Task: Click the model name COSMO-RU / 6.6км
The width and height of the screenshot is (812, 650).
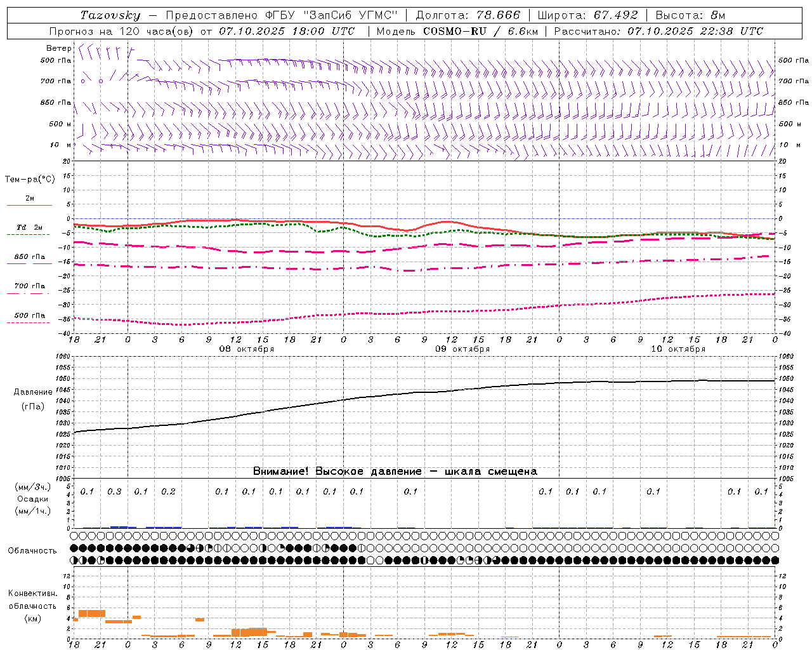Action: [x=481, y=31]
